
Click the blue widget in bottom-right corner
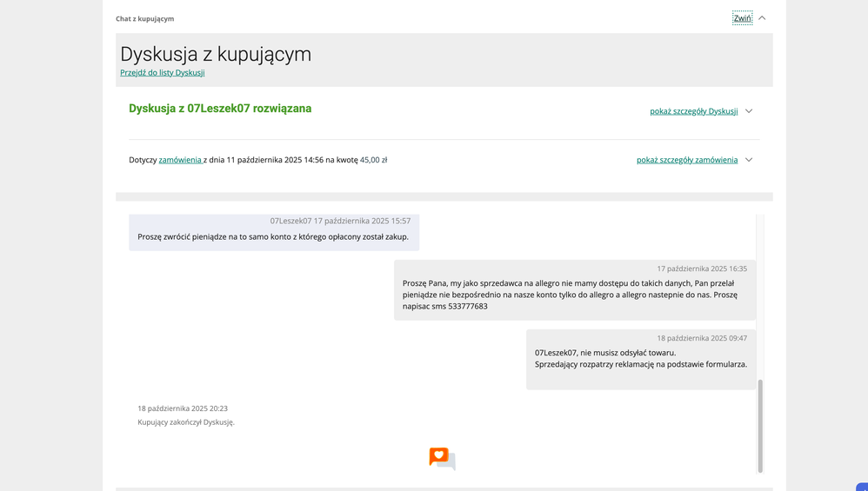tap(861, 487)
